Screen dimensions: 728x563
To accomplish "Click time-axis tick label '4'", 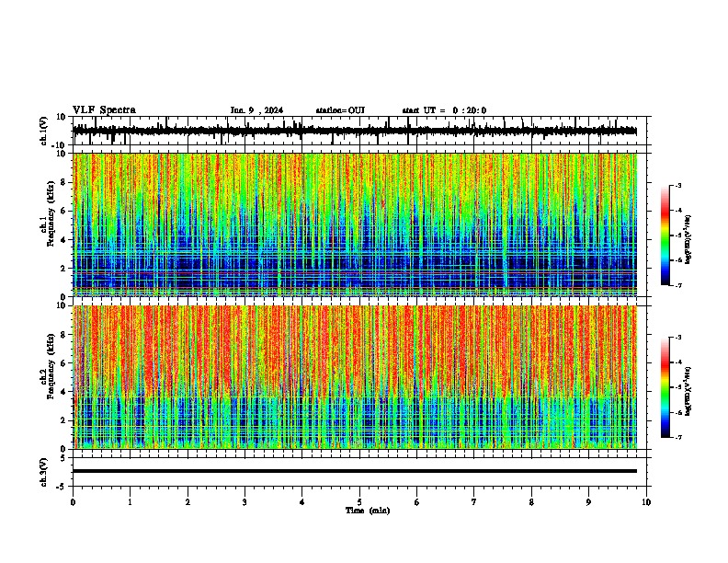I will coord(302,502).
